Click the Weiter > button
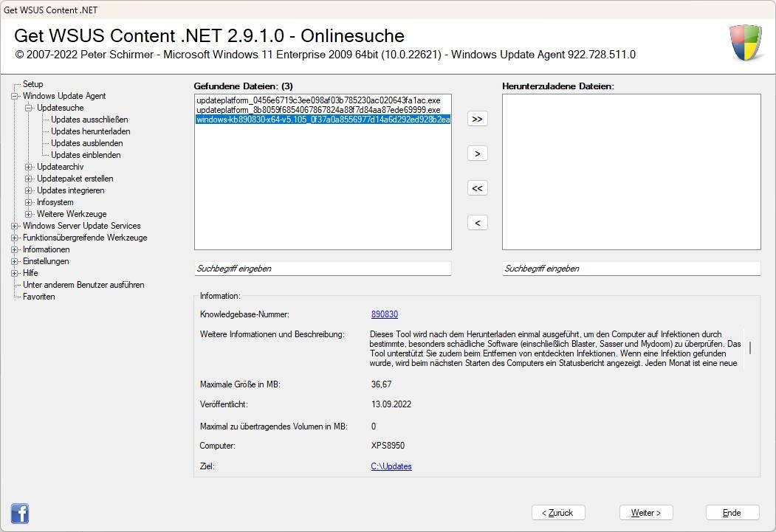 click(645, 512)
